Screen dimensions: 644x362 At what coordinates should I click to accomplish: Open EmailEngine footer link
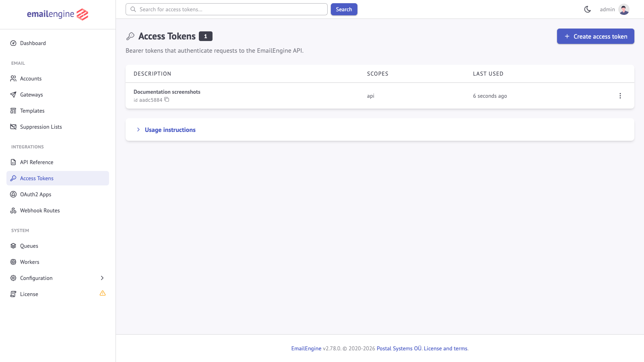coord(306,348)
